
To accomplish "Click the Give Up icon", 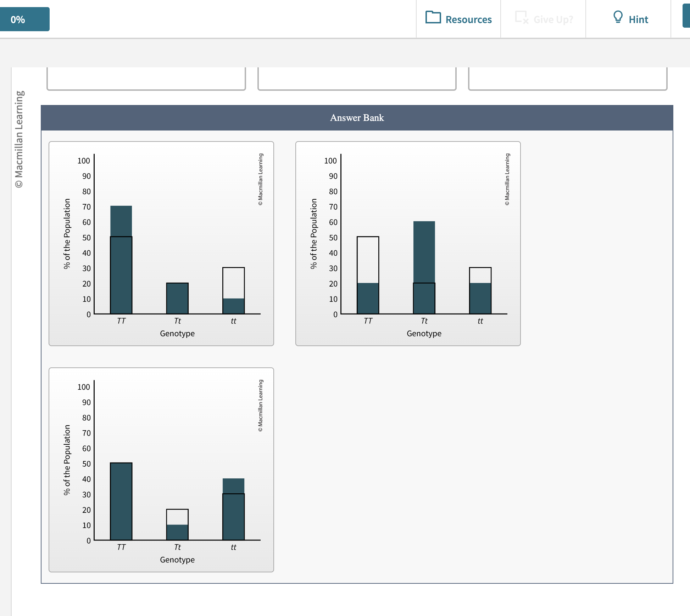I will pos(521,17).
